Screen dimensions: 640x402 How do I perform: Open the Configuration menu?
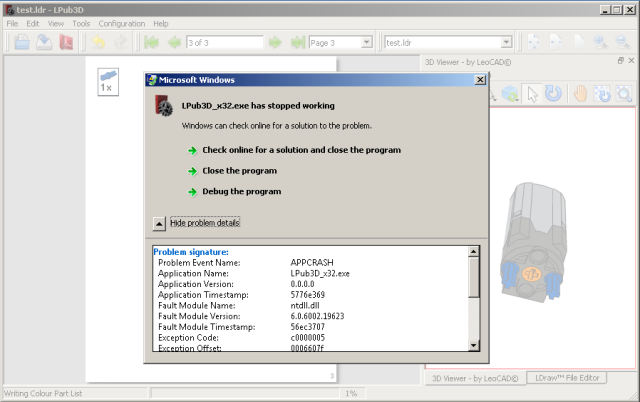coord(122,24)
